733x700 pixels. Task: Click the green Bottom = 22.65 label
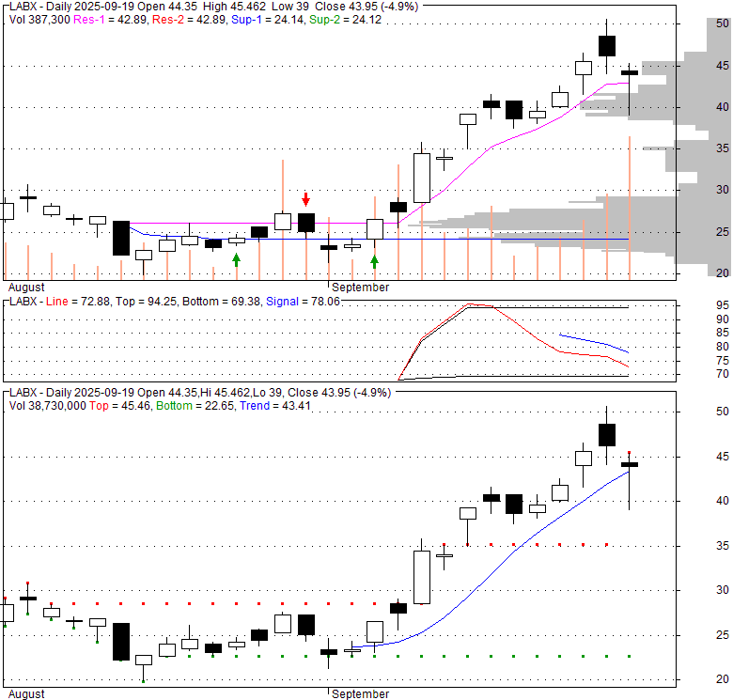[195, 406]
